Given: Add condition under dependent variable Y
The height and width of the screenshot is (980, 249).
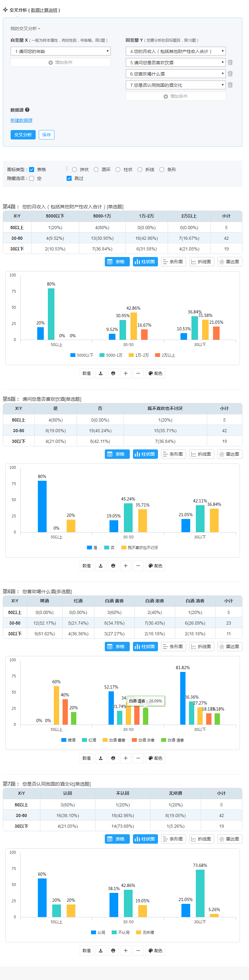Looking at the screenshot, I should tap(176, 96).
